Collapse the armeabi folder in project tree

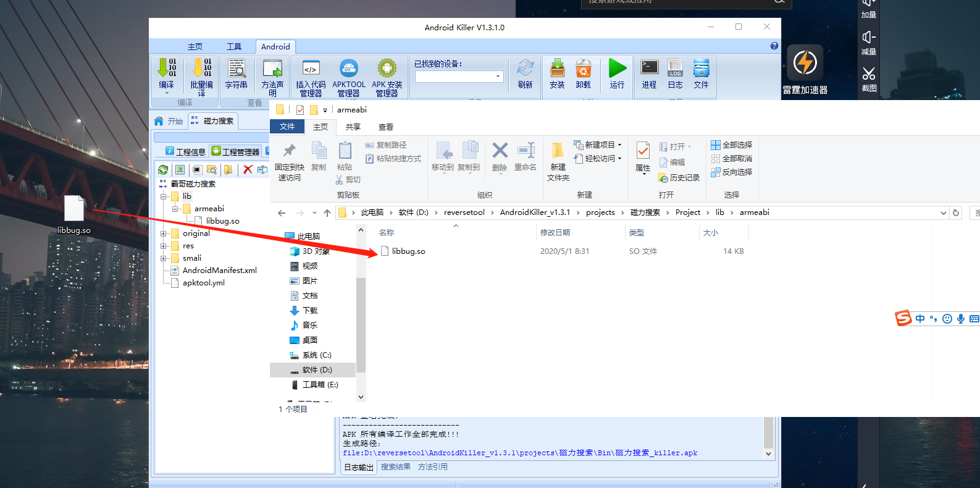tap(175, 209)
